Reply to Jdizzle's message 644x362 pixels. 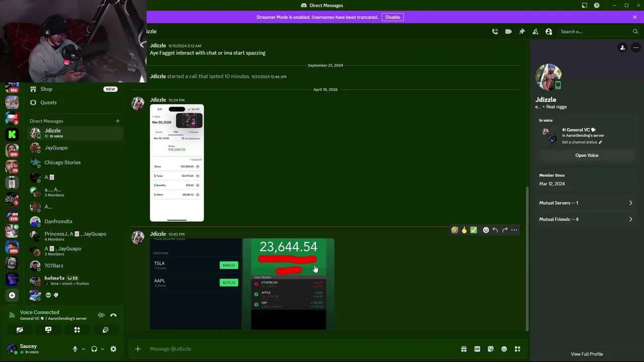pos(495,230)
